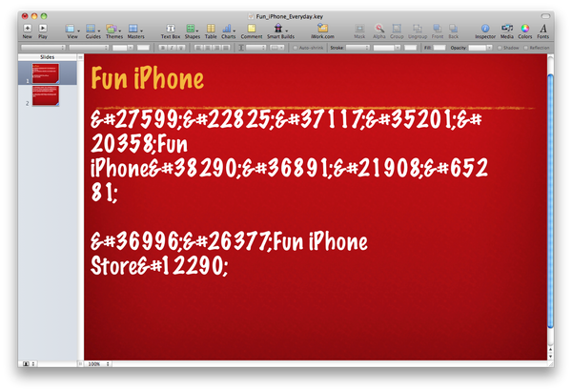Open font size dropdown in format bar
This screenshot has width=572, height=392.
[122, 48]
